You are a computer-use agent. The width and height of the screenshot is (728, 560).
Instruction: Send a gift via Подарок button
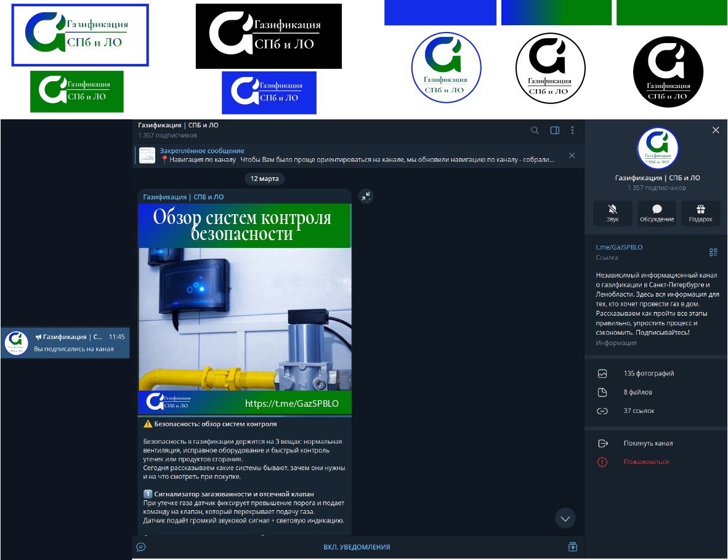(x=701, y=214)
